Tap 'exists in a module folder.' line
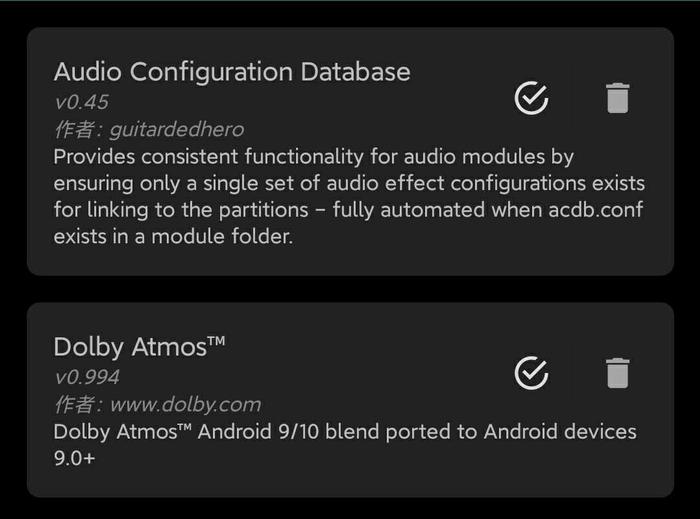Screen dimensions: 700x519 pyautogui.click(x=173, y=237)
